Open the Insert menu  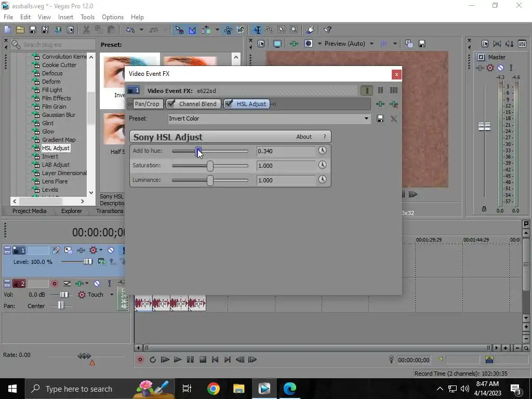(x=65, y=17)
